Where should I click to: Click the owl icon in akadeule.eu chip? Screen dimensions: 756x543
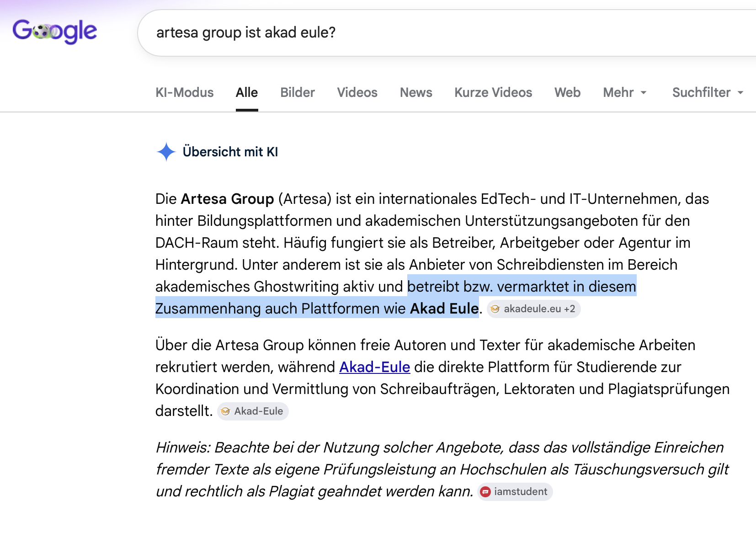pos(495,309)
